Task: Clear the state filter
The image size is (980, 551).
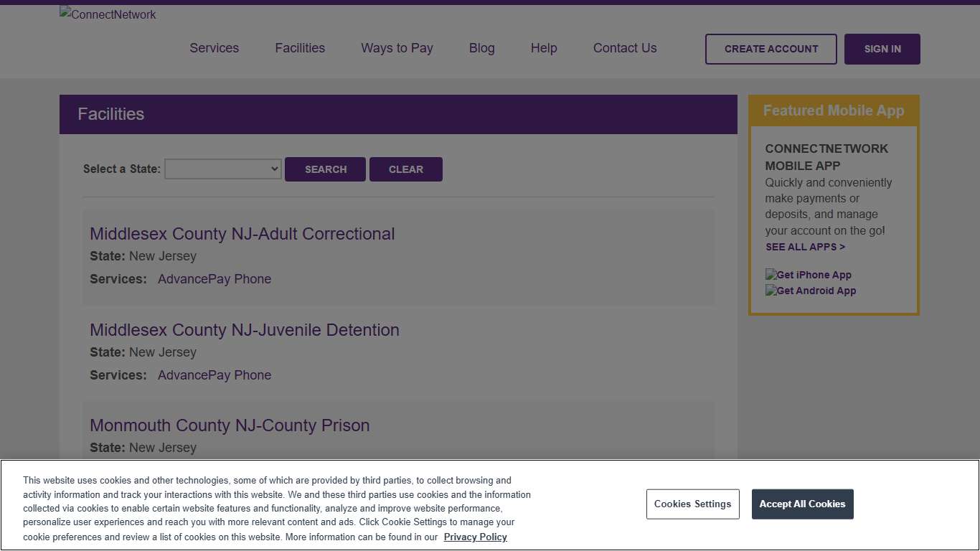Action: coord(405,169)
